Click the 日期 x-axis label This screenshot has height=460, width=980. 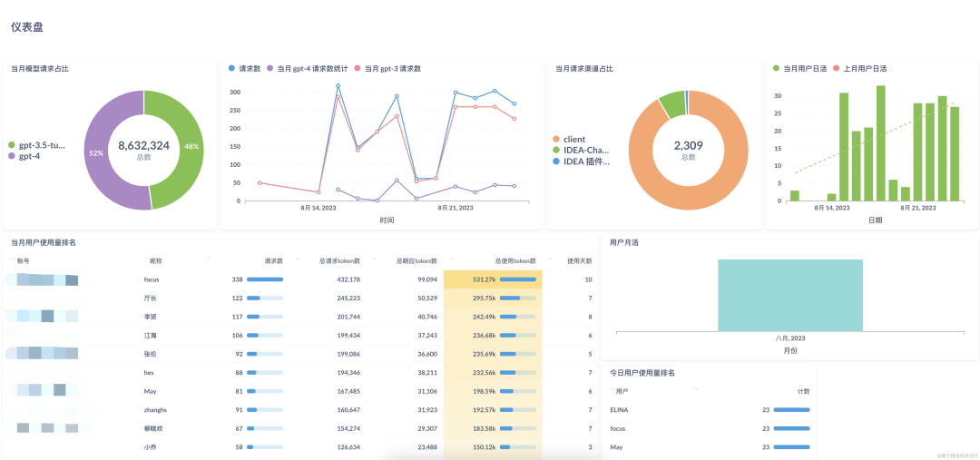[x=876, y=220]
